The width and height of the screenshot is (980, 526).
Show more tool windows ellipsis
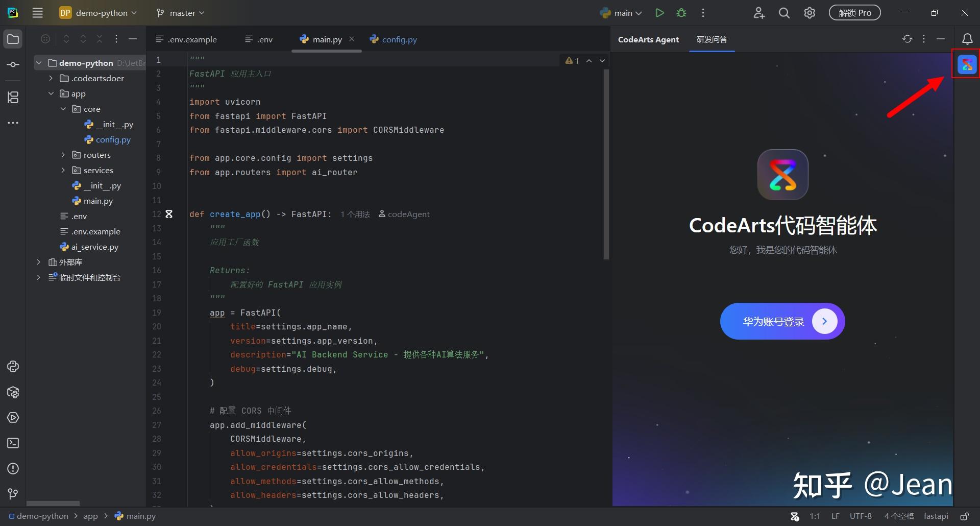point(13,123)
